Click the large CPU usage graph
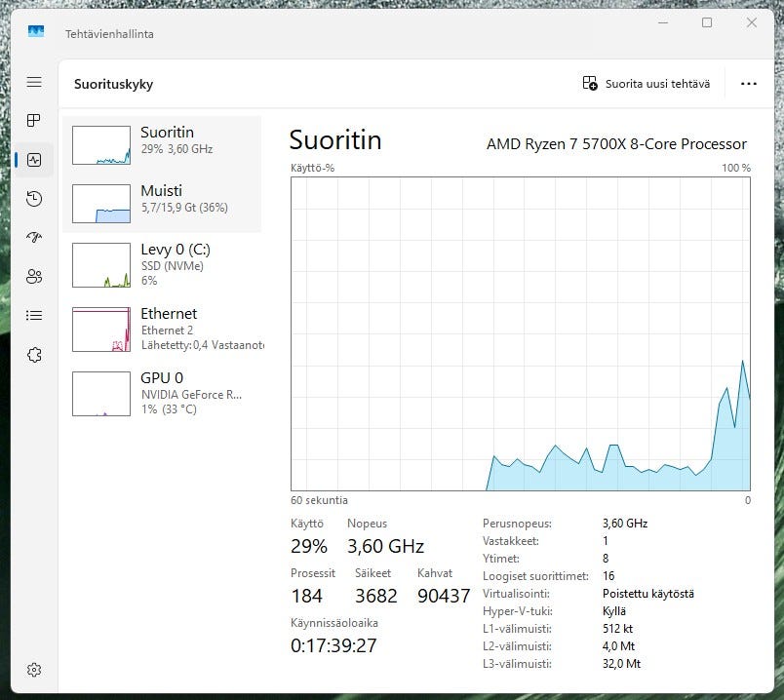784x700 pixels. click(x=520, y=333)
